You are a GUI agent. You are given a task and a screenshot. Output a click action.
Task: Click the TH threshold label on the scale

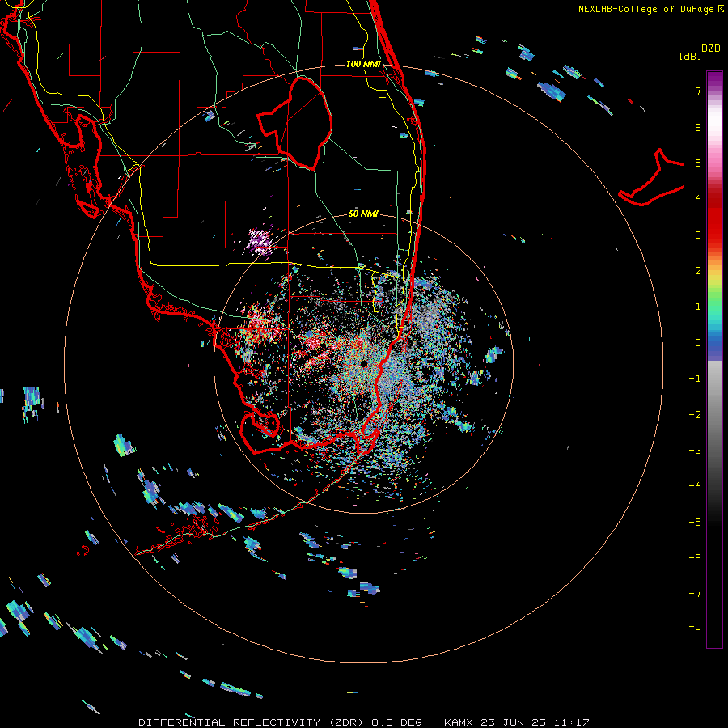[x=695, y=630]
